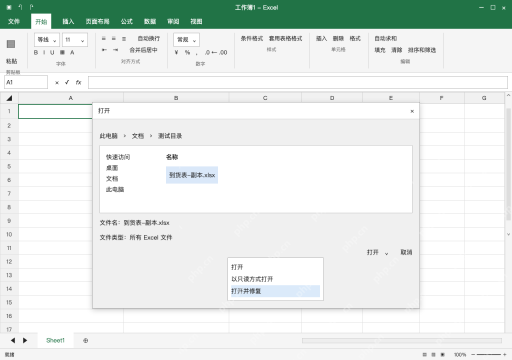Click increase decimal .0 icon

tap(208, 52)
